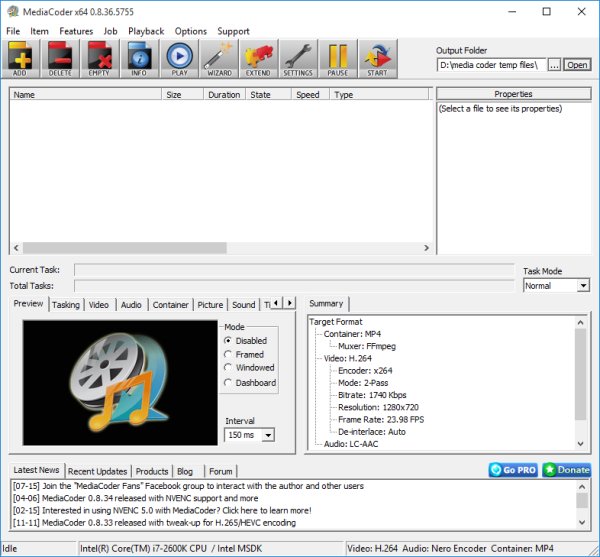The image size is (600, 557).
Task: Click the news panel scroll down arrow
Action: tap(582, 522)
